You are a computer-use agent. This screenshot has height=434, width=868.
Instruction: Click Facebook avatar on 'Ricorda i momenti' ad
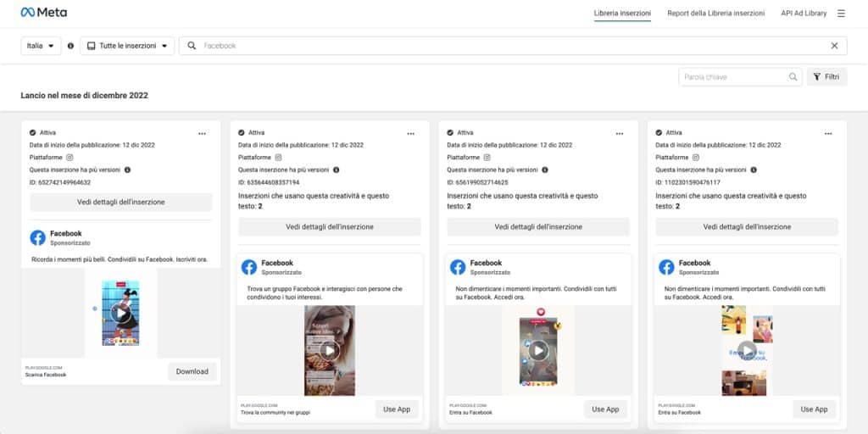click(x=37, y=237)
